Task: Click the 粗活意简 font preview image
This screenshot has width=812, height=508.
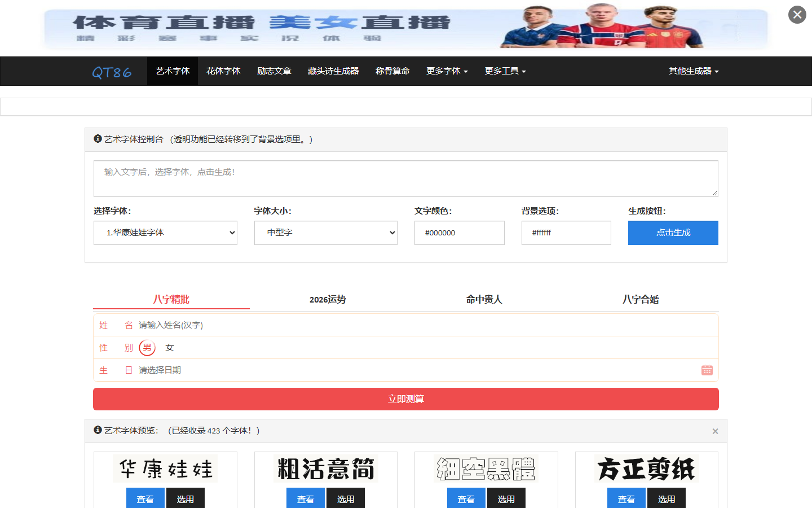Action: [x=326, y=468]
